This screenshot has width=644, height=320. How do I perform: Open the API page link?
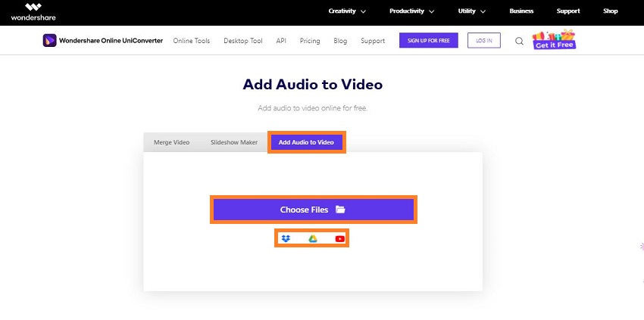click(281, 41)
